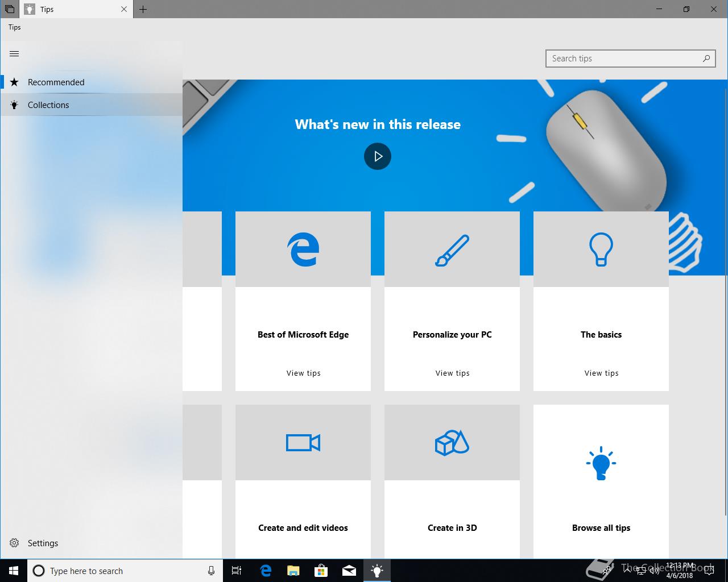
Task: Open the Windows Start menu
Action: point(14,571)
